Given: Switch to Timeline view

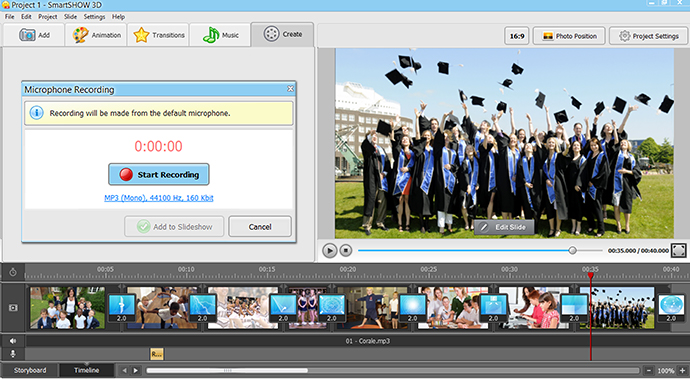Looking at the screenshot, I should [x=86, y=370].
